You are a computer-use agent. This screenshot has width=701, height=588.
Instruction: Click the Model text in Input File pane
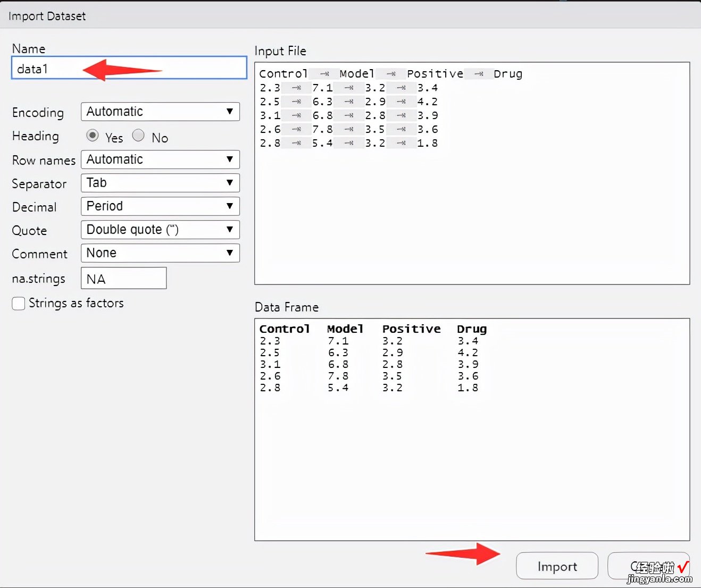click(x=357, y=74)
